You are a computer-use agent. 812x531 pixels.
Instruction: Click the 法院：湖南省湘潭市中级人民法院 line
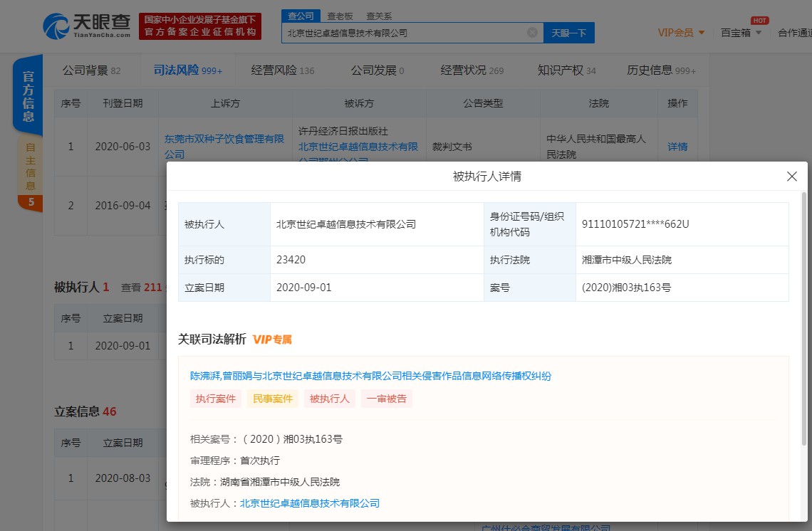pos(265,482)
